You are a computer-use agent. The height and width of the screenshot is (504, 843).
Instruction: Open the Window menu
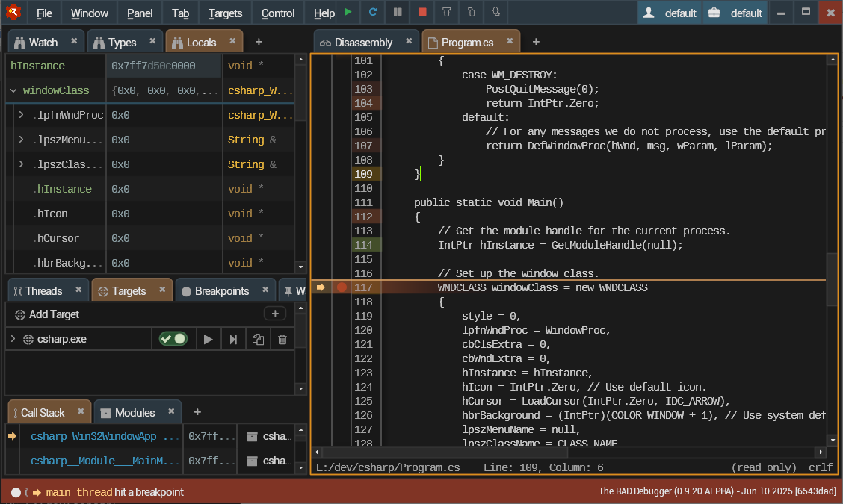pyautogui.click(x=89, y=13)
